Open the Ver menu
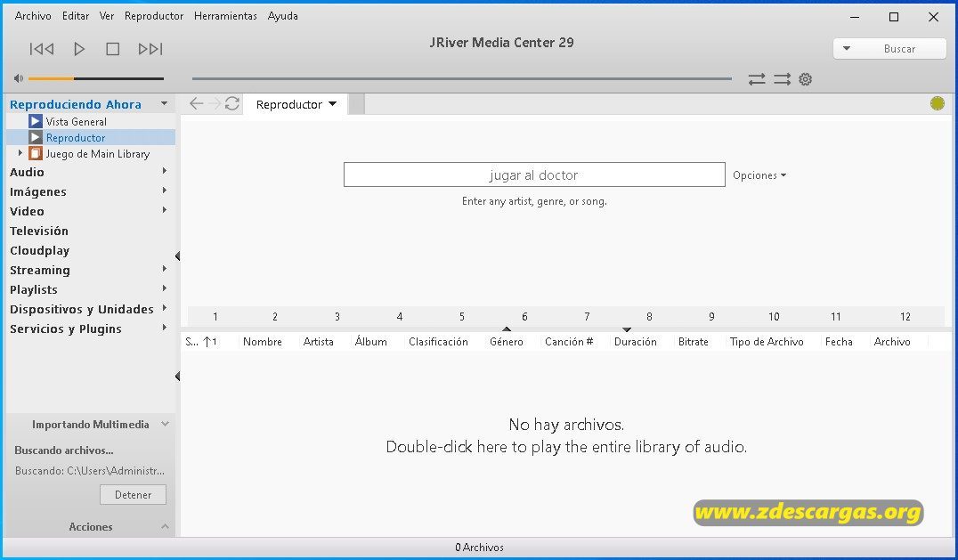 click(x=107, y=16)
